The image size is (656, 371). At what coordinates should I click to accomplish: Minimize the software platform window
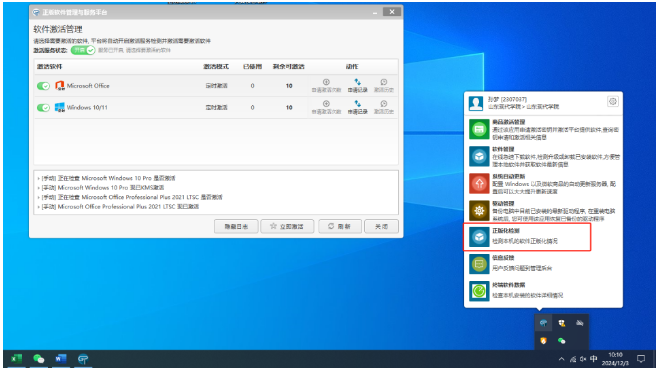pyautogui.click(x=375, y=12)
